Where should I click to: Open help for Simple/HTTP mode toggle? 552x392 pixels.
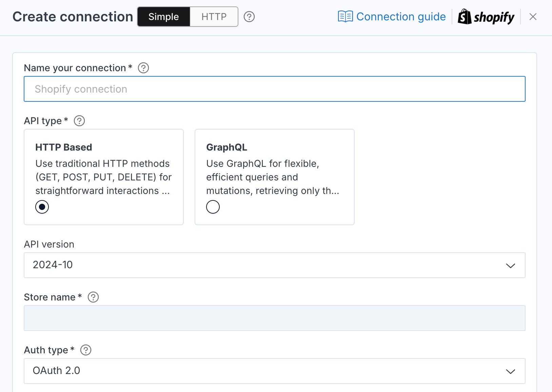coord(249,17)
